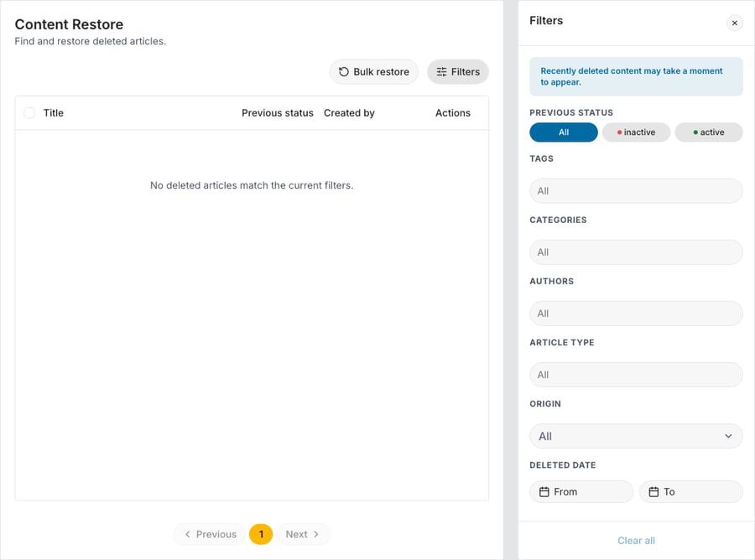Screen dimensions: 755x560
Task: Filter by active previous status
Action: (708, 132)
